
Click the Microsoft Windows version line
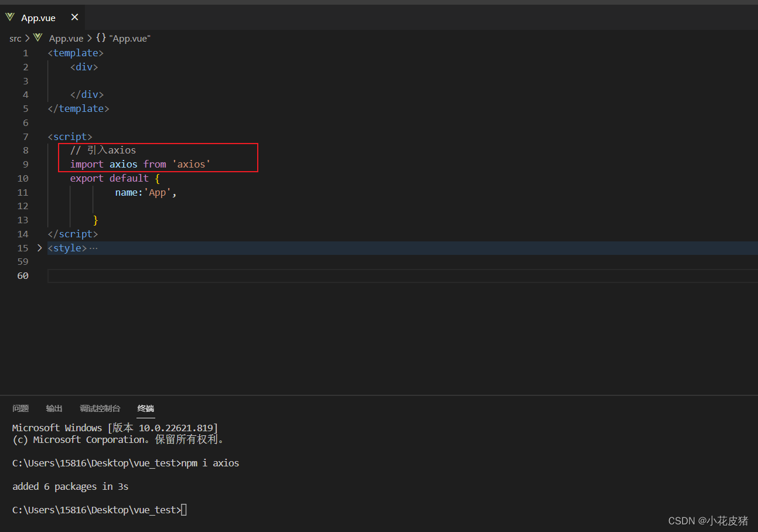pos(115,428)
